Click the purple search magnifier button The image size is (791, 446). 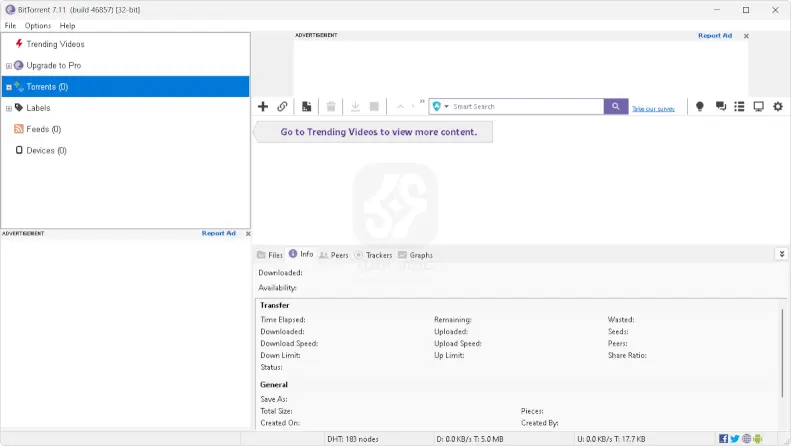coord(616,106)
